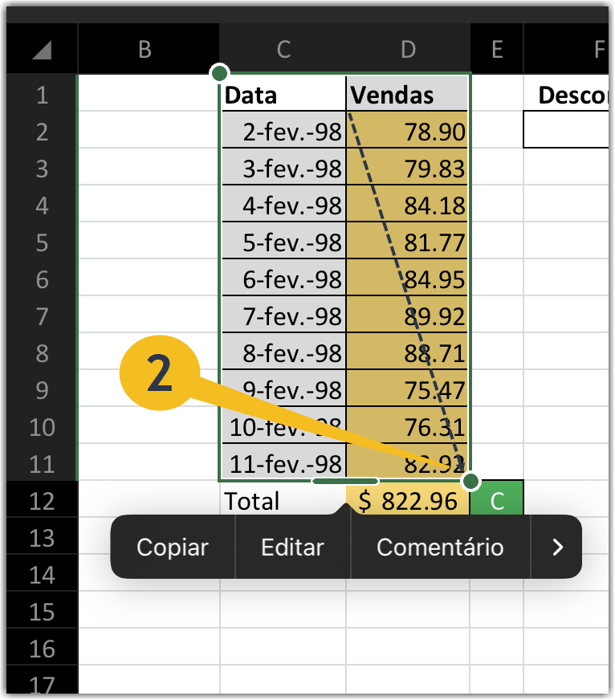Screen dimensions: 615x700
Task: Select cell with 7-fev.-98
Action: click(283, 315)
